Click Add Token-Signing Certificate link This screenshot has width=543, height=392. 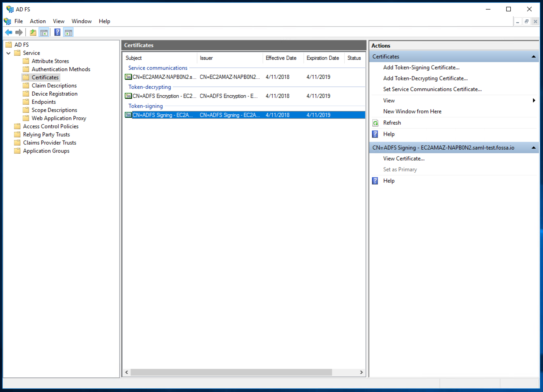421,68
